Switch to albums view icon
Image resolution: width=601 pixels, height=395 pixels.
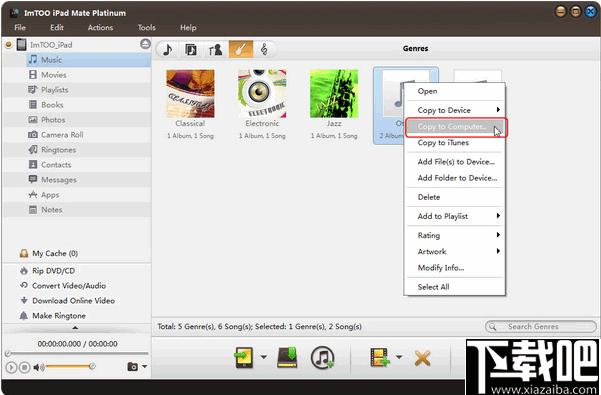(x=191, y=49)
